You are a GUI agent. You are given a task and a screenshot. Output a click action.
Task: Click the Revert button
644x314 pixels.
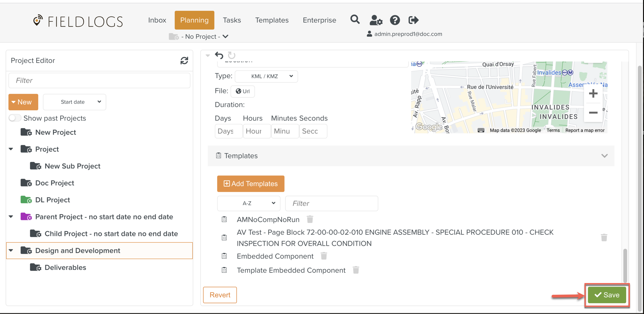click(220, 295)
